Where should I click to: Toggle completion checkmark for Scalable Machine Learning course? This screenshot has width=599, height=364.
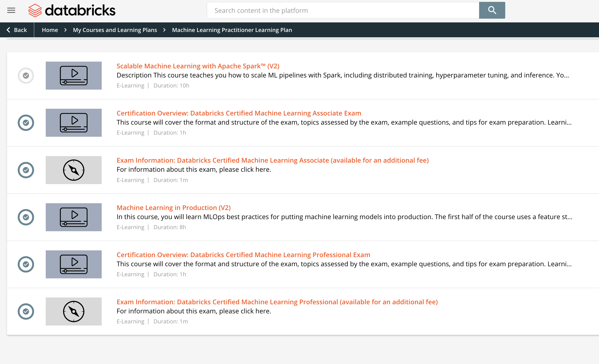pyautogui.click(x=26, y=75)
